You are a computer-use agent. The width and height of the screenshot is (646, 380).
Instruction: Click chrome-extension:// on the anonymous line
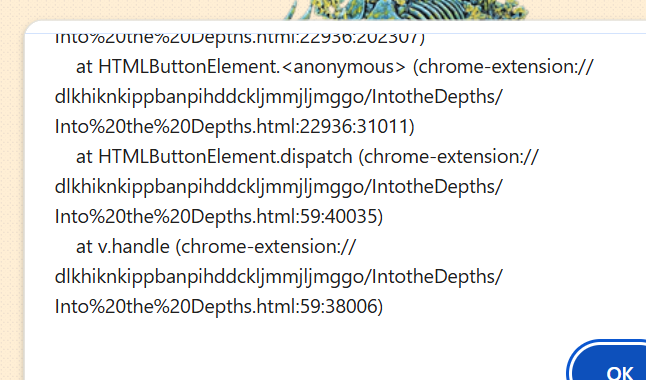click(503, 66)
